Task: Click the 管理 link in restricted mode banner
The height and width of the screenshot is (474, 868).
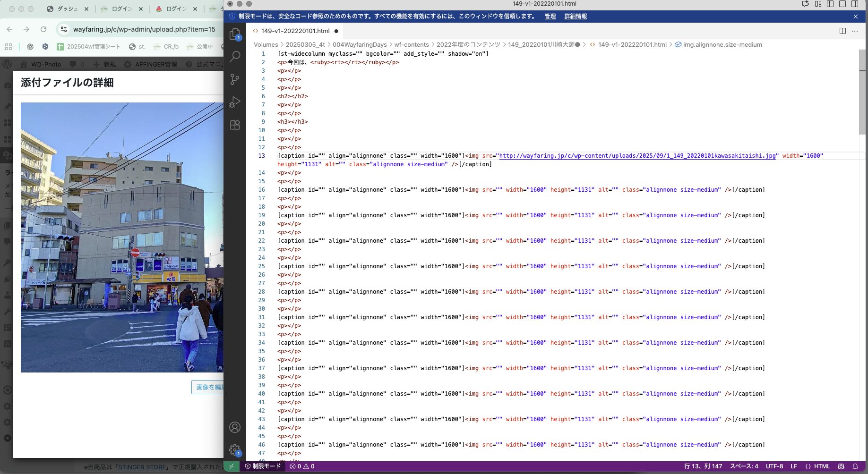Action: pyautogui.click(x=550, y=17)
